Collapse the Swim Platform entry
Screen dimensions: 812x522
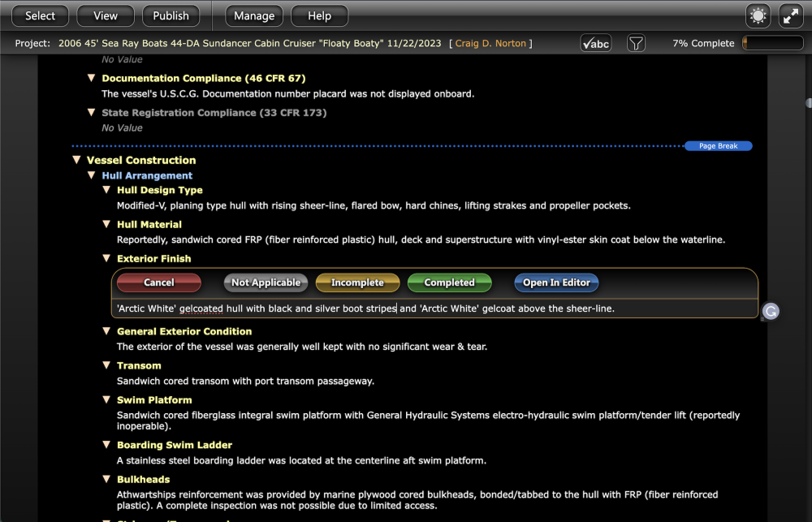(106, 399)
